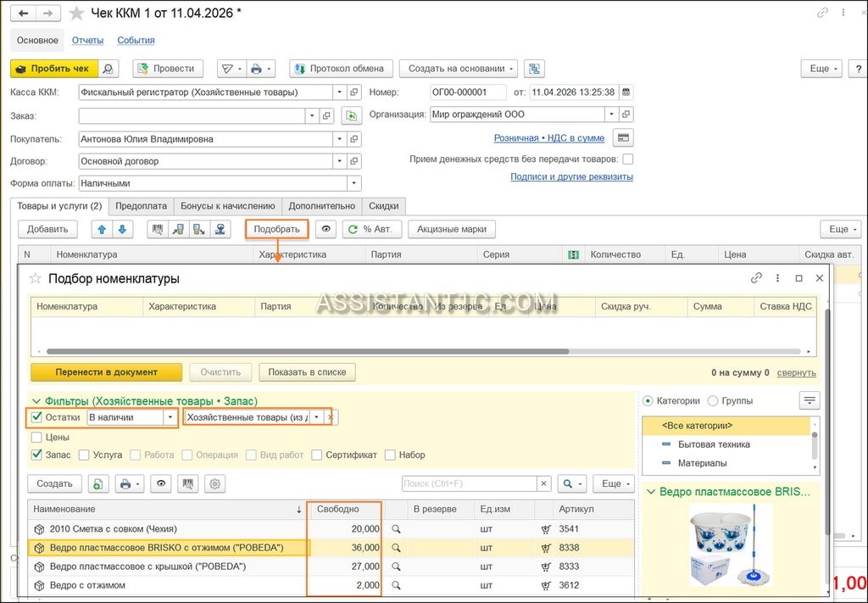Click the horizontal scrollbar in selected items
The width and height of the screenshot is (868, 603).
click(308, 352)
